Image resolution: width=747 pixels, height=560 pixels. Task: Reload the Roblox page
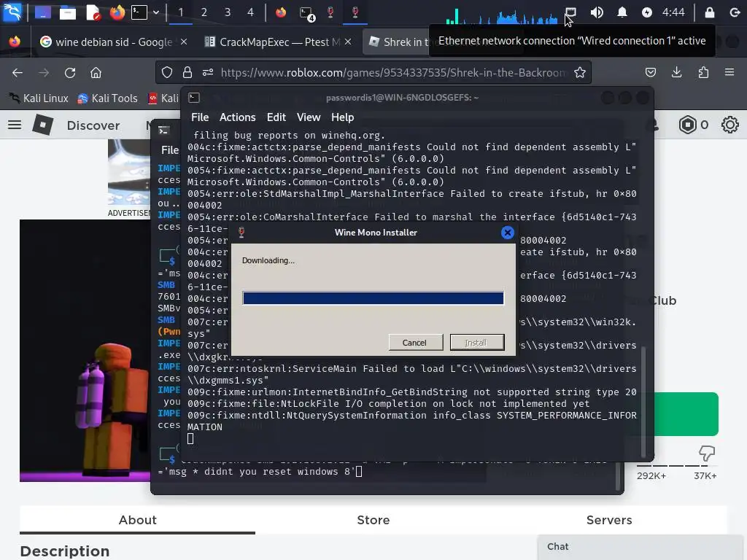[x=70, y=72]
